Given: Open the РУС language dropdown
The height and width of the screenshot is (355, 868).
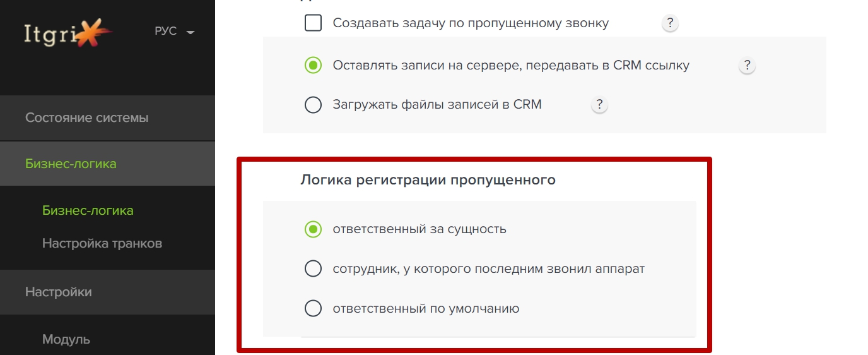Looking at the screenshot, I should tap(175, 32).
